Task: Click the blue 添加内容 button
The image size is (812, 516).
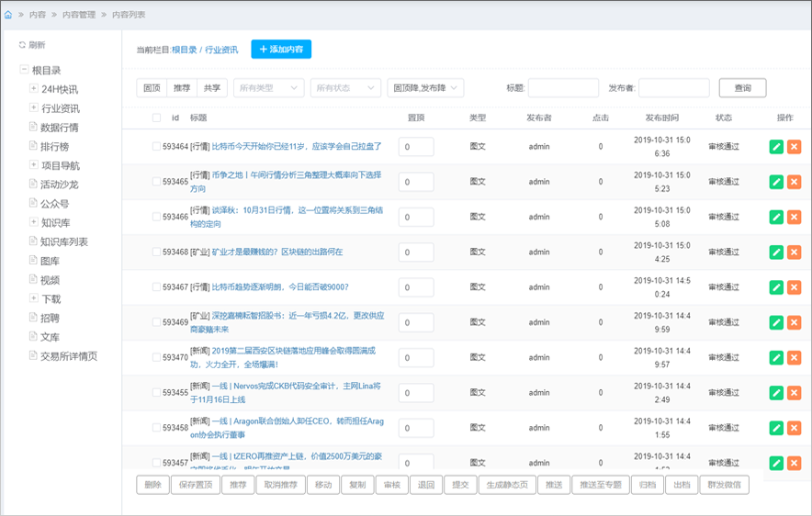Action: click(281, 50)
